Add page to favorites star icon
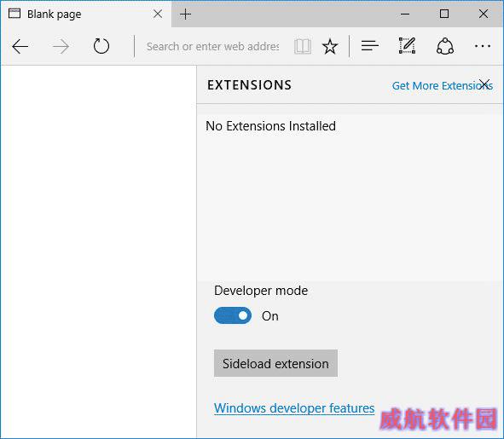504x439 pixels. coord(330,47)
